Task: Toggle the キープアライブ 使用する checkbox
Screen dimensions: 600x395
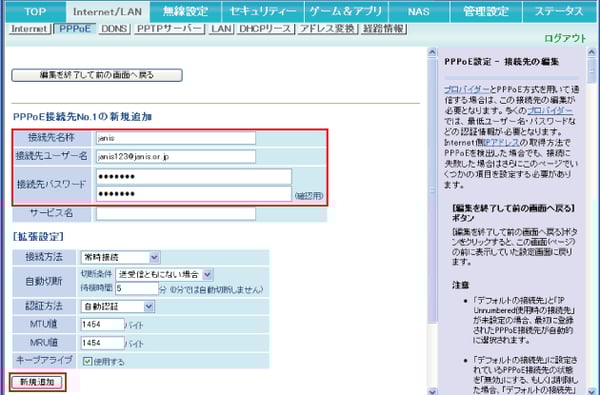Action: click(88, 361)
